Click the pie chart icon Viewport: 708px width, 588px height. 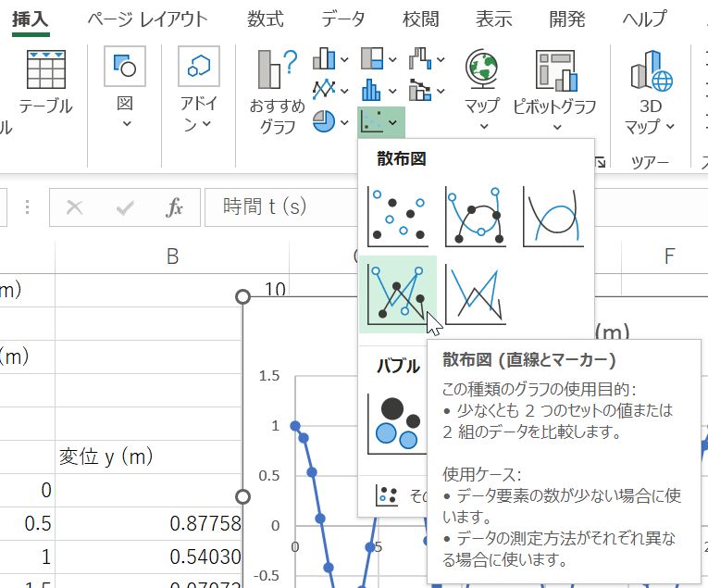pos(324,122)
